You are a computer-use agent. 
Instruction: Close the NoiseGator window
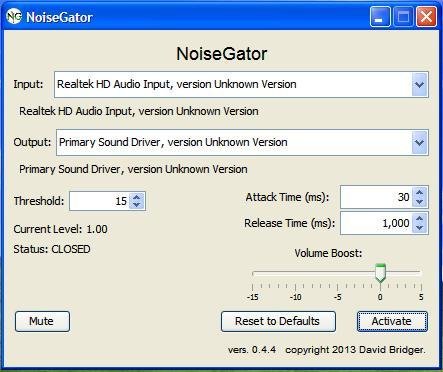pos(426,16)
